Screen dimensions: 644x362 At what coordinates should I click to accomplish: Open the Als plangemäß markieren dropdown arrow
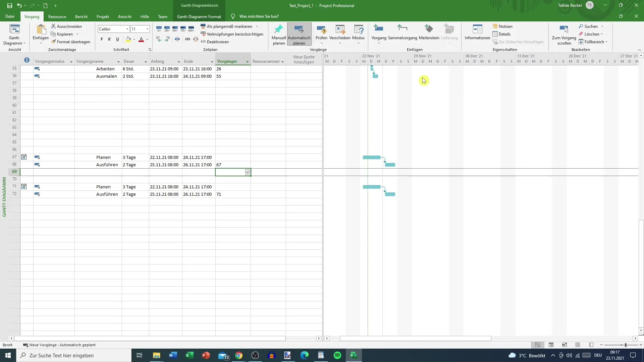[257, 26]
